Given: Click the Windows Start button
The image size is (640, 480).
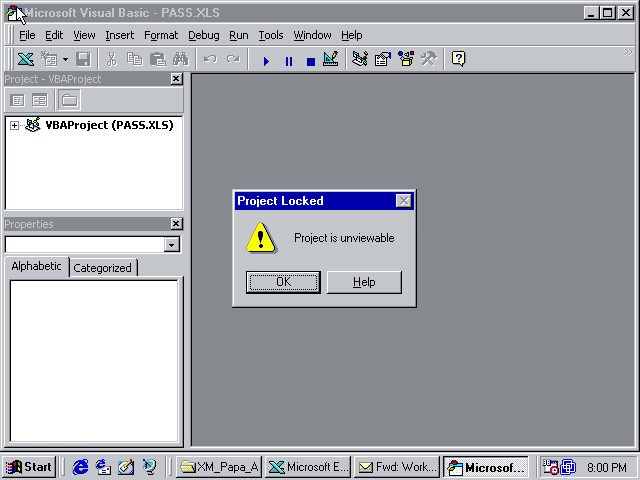Looking at the screenshot, I should click(x=29, y=467).
